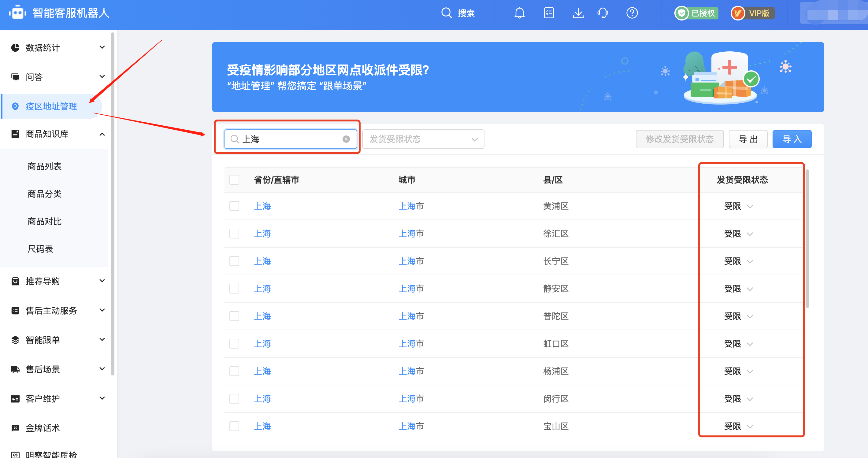Click the 问答 chat icon
Image resolution: width=868 pixels, height=458 pixels.
tap(15, 77)
